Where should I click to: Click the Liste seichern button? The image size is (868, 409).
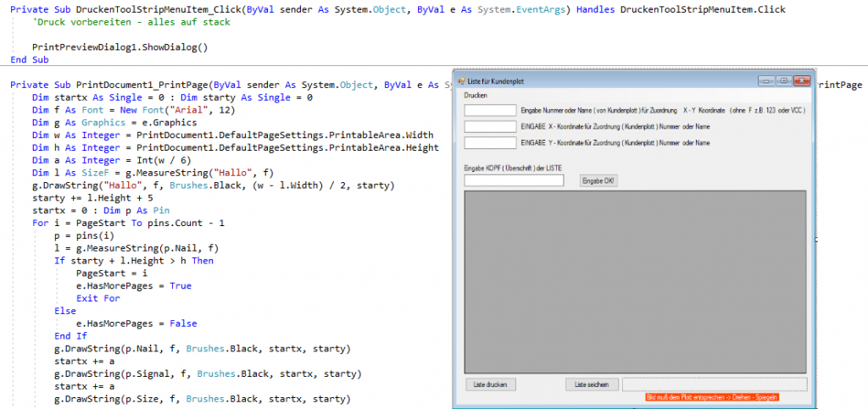592,384
